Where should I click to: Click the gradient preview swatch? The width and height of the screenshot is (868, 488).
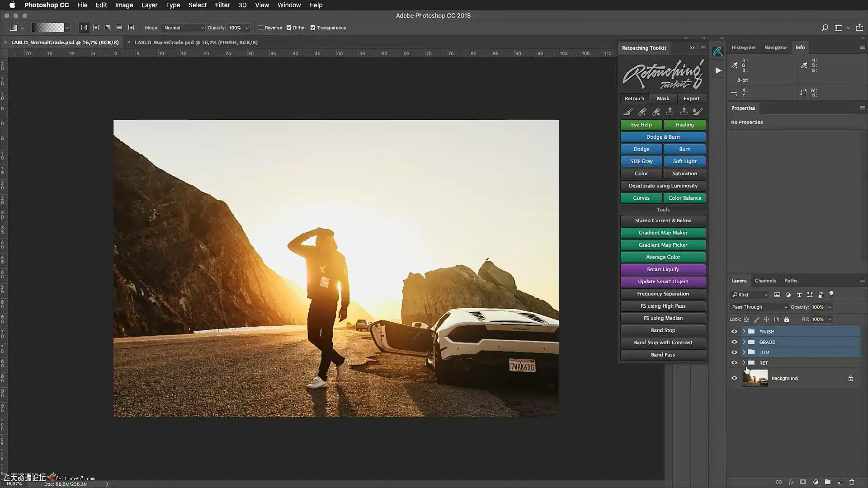[47, 28]
